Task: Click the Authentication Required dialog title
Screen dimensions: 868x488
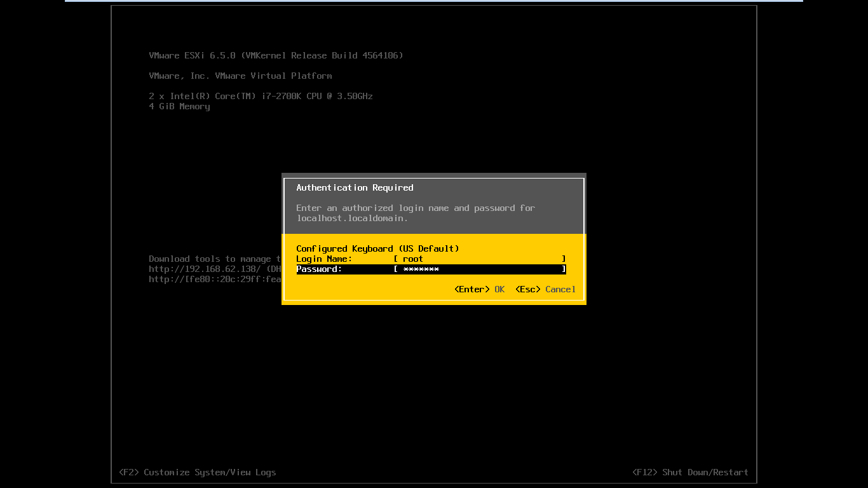Action: tap(355, 187)
